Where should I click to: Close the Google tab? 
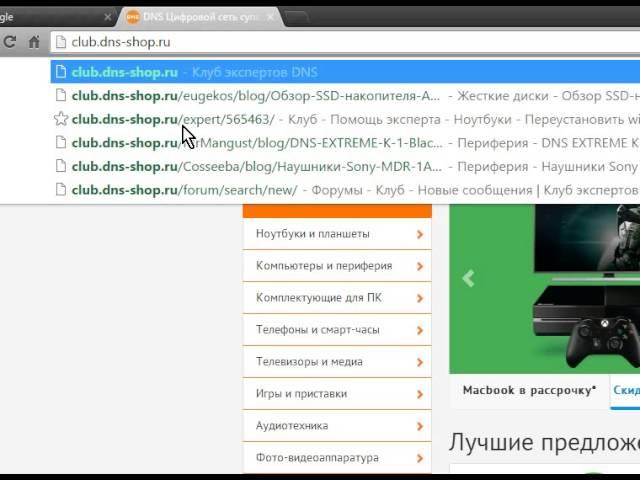[107, 17]
